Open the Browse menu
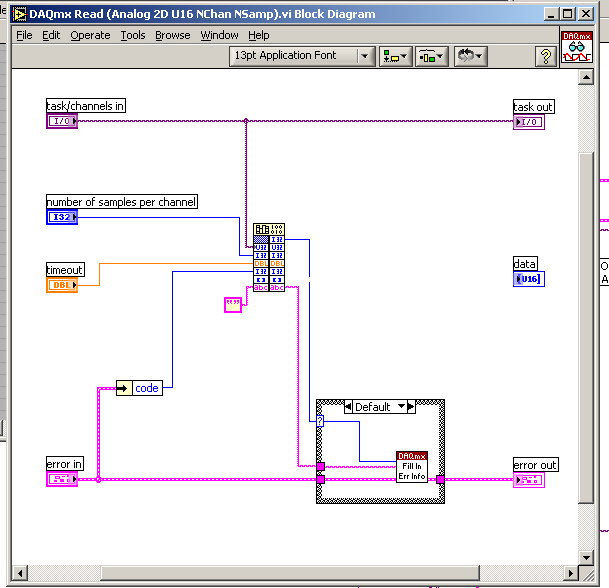The image size is (609, 588). pos(172,35)
